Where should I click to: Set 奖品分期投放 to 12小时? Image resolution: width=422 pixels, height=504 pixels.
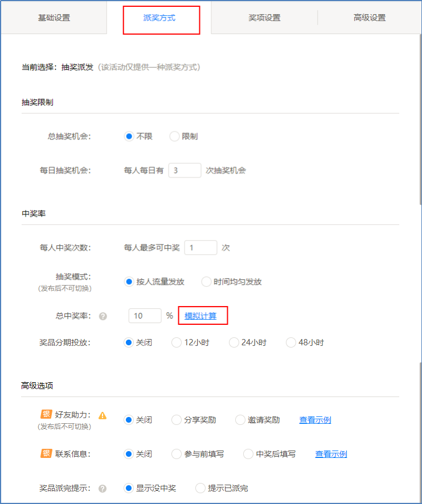point(177,342)
